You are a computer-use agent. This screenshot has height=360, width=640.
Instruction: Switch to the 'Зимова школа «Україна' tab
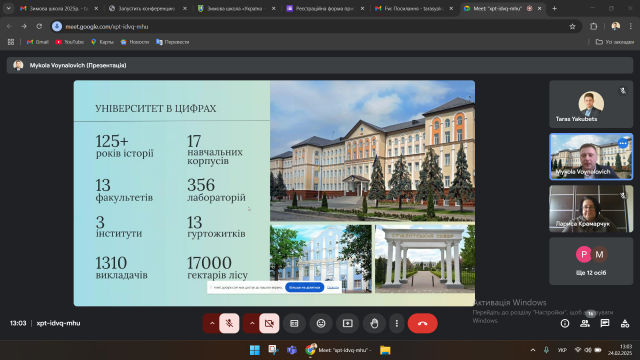(236, 8)
